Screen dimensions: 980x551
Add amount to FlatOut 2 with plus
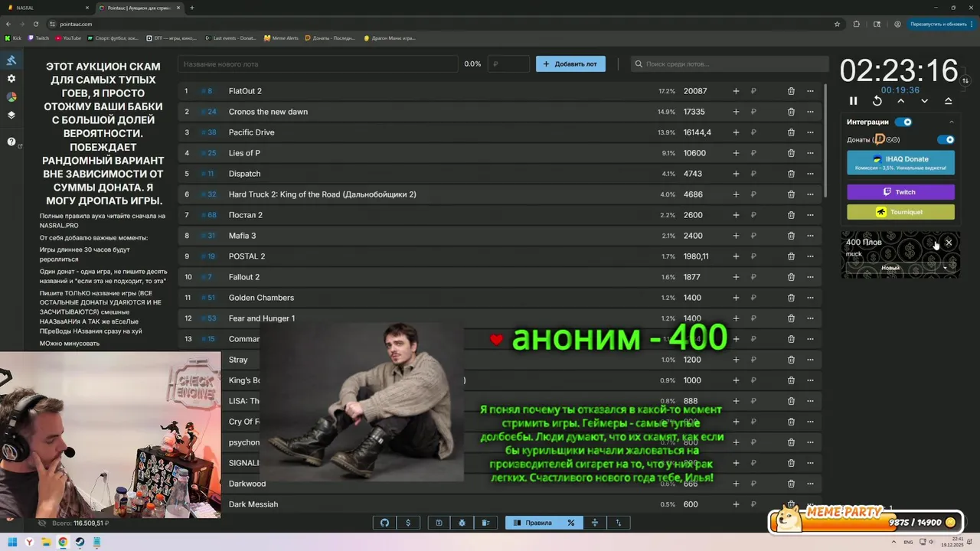tap(736, 91)
